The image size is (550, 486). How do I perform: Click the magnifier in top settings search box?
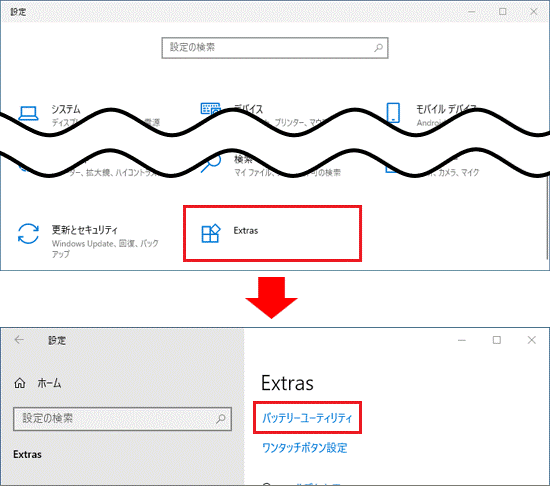click(378, 47)
